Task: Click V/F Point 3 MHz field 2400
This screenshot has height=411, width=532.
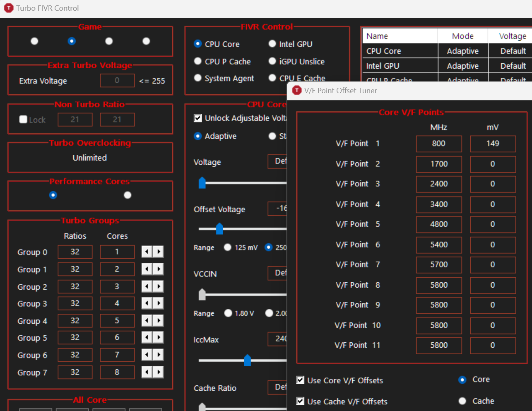Action: tap(439, 184)
